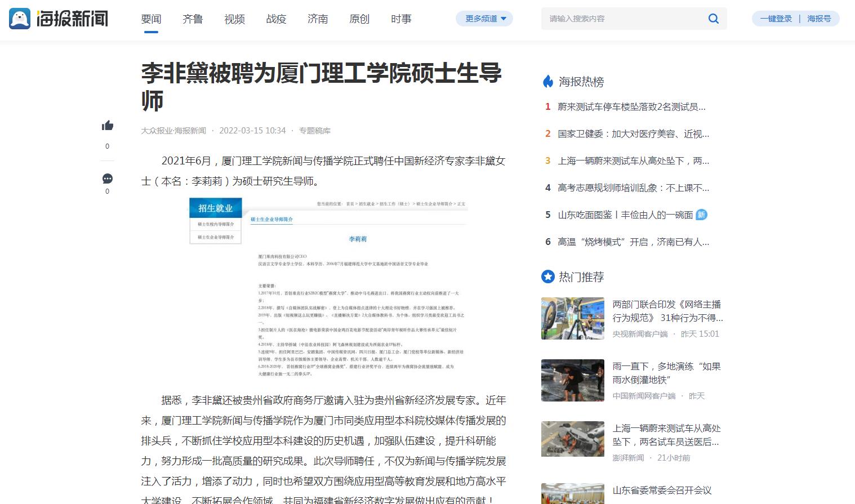Open hot item 国家卫健委 医疗美容

[634, 133]
